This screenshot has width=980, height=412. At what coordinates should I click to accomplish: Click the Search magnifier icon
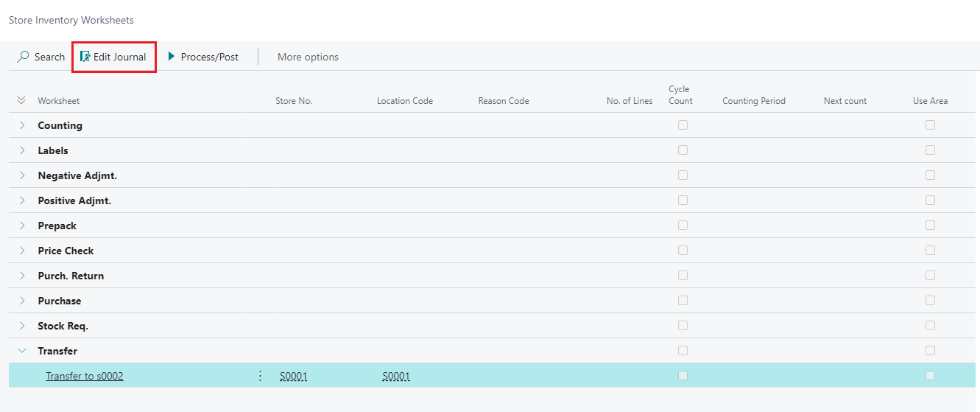pyautogui.click(x=24, y=57)
